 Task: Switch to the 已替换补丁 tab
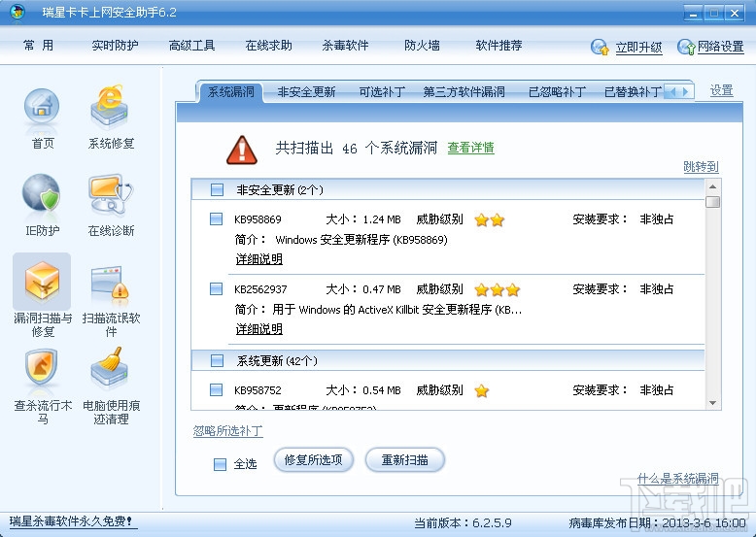tap(633, 91)
